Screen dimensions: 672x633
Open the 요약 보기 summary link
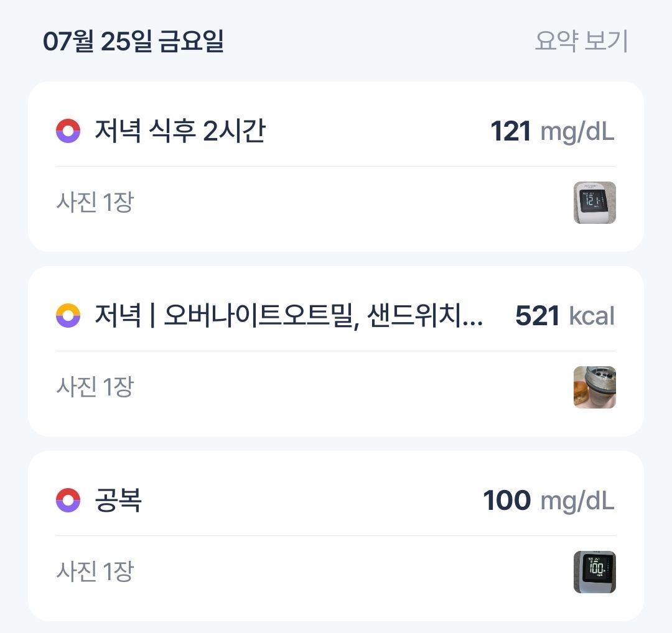point(581,41)
